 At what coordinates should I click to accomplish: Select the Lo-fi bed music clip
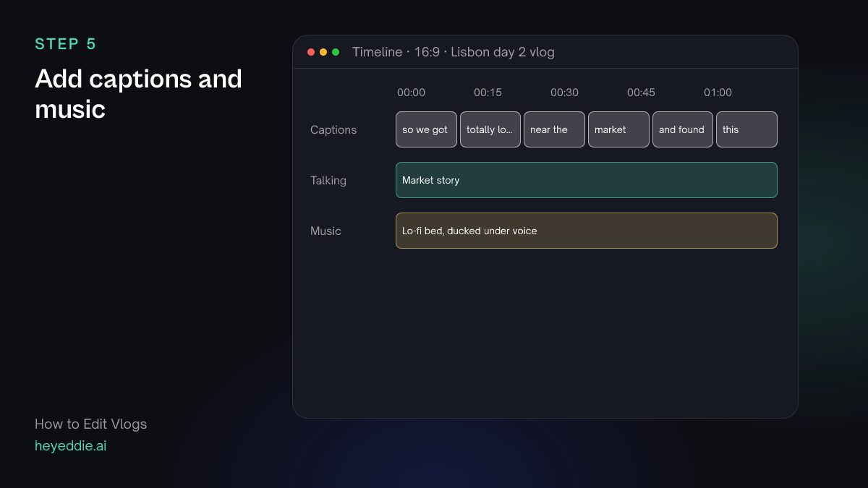pos(587,231)
